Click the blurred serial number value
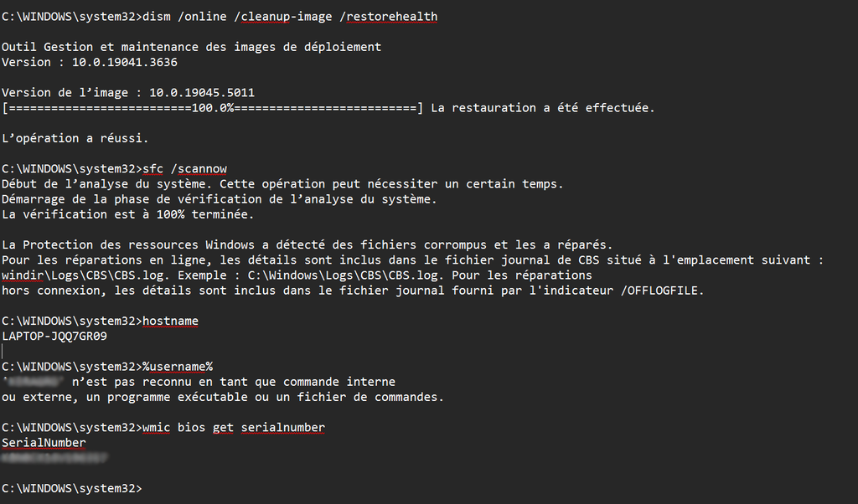Viewport: 858px width, 504px height. pos(54,458)
